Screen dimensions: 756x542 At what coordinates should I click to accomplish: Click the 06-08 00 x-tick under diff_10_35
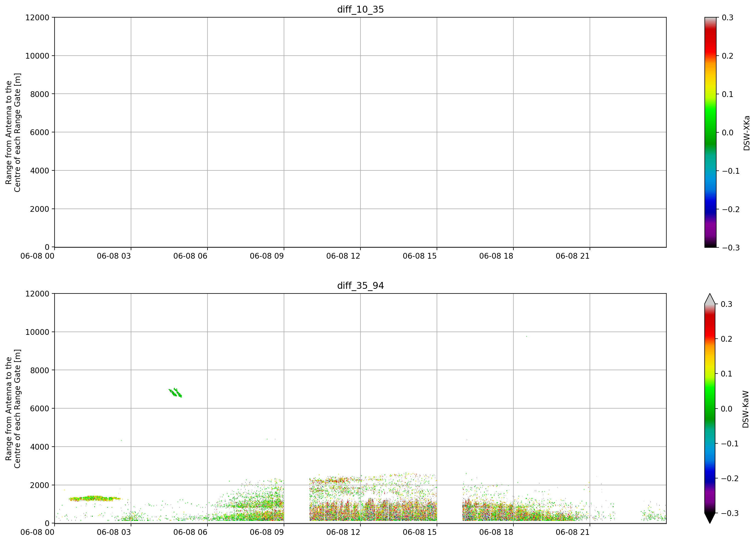pyautogui.click(x=37, y=256)
